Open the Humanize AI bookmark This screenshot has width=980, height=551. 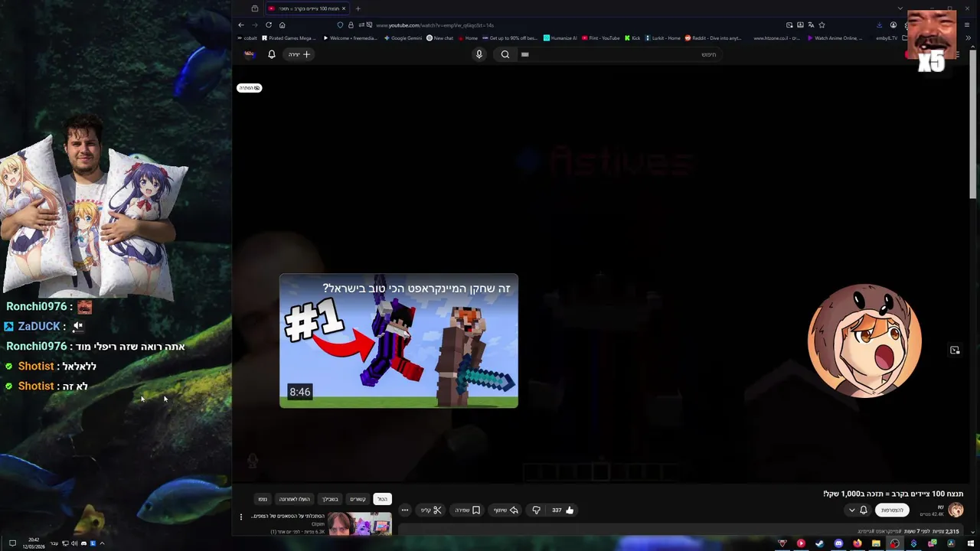[x=560, y=37]
